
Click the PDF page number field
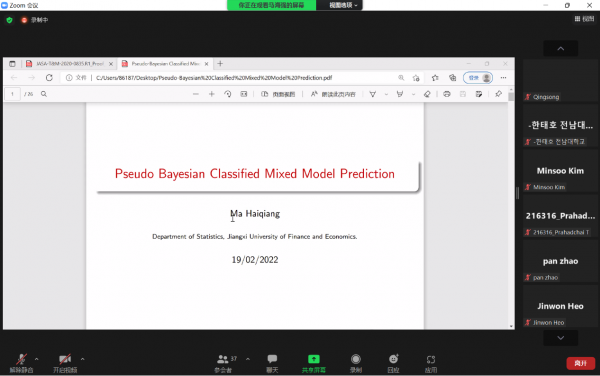(13, 94)
